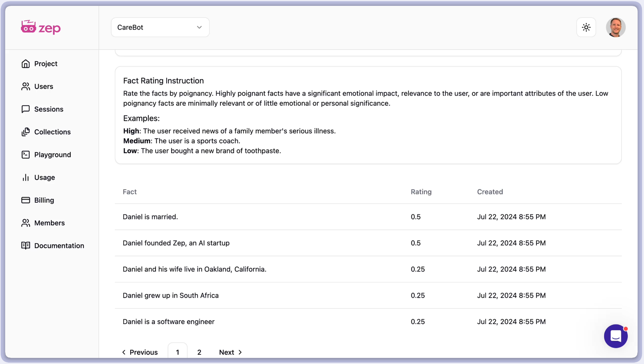Image resolution: width=644 pixels, height=364 pixels.
Task: Go to the Previous page of facts
Action: pyautogui.click(x=140, y=352)
